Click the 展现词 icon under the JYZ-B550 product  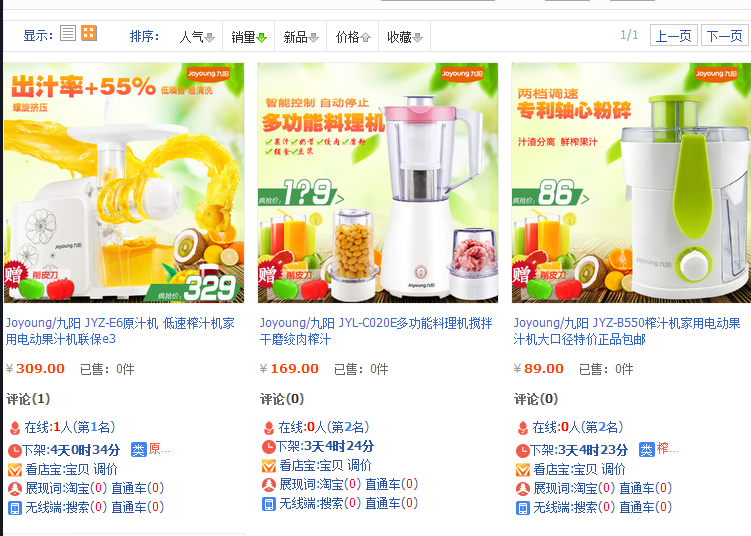[x=523, y=488]
